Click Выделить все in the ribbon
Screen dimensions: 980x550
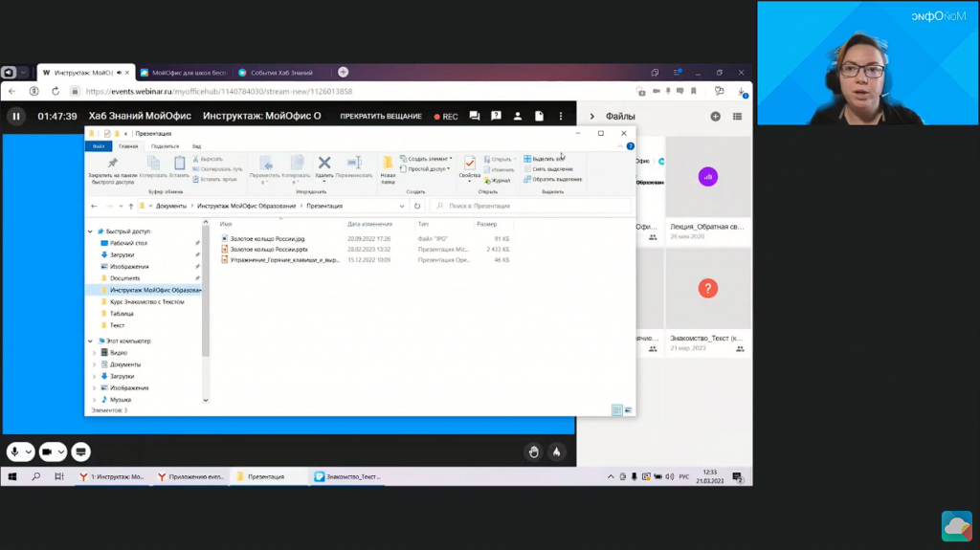tap(544, 159)
